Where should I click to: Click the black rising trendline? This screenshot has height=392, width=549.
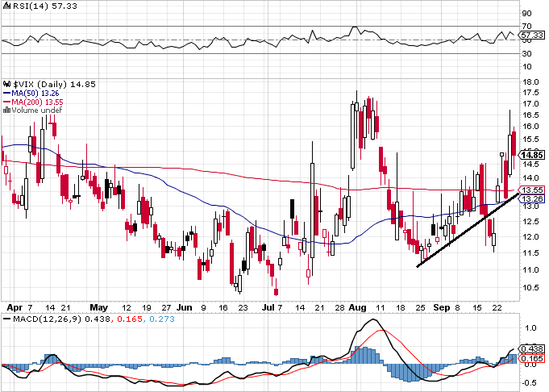pos(468,230)
